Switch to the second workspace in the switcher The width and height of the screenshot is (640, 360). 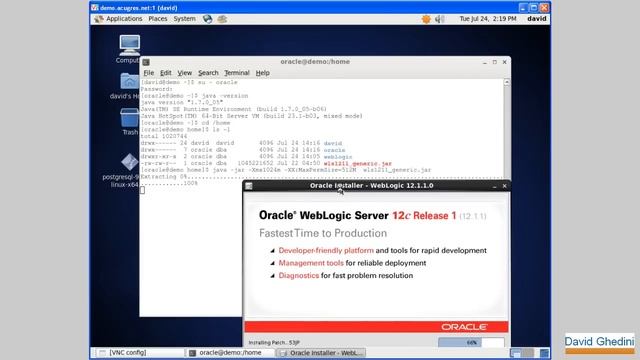click(528, 353)
